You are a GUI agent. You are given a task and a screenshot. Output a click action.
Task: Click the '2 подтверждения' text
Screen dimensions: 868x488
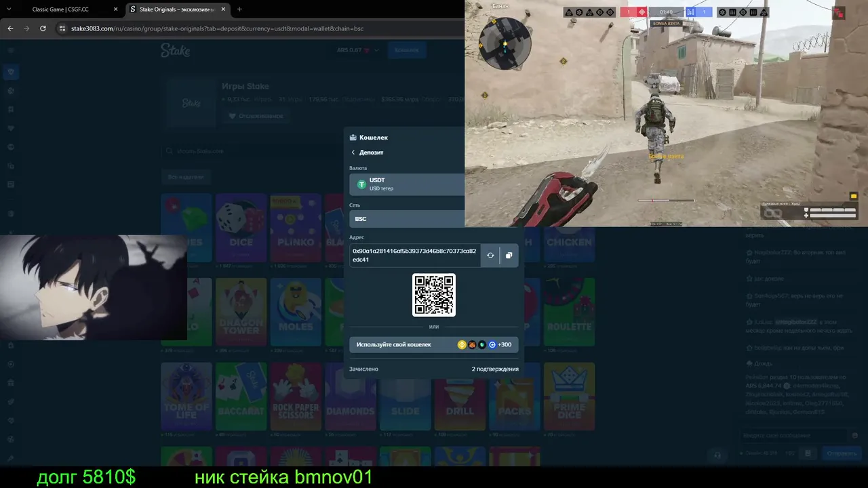(x=495, y=369)
